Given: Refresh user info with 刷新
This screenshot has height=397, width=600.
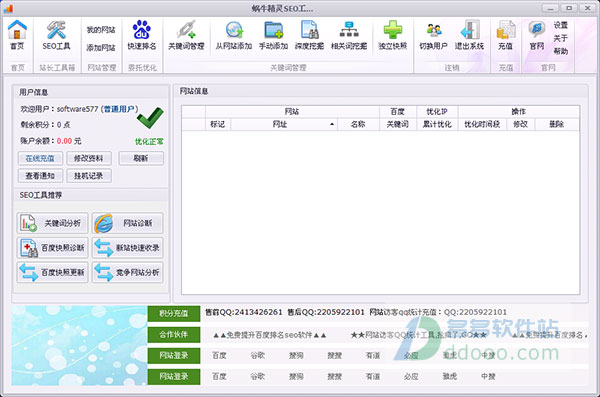Looking at the screenshot, I should coord(141,158).
